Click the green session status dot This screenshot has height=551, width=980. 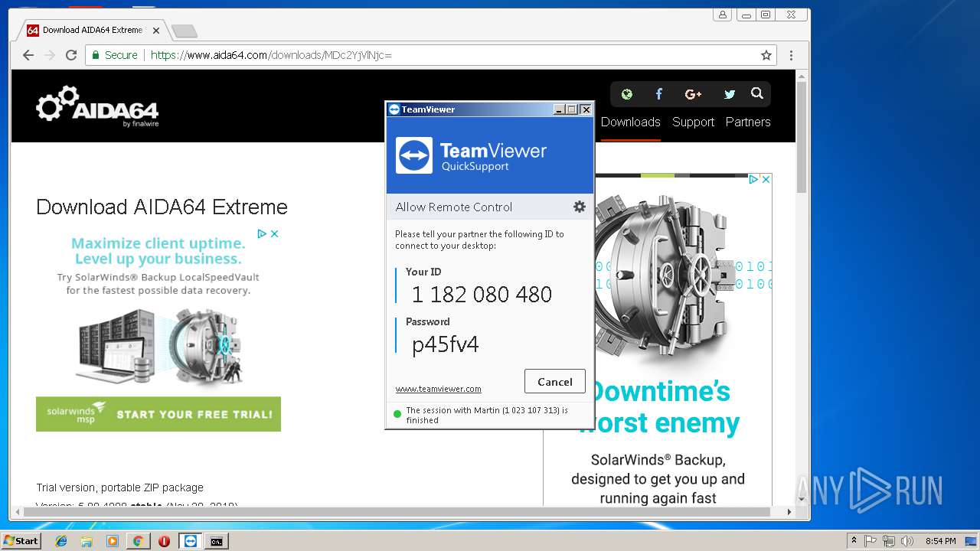(x=397, y=414)
